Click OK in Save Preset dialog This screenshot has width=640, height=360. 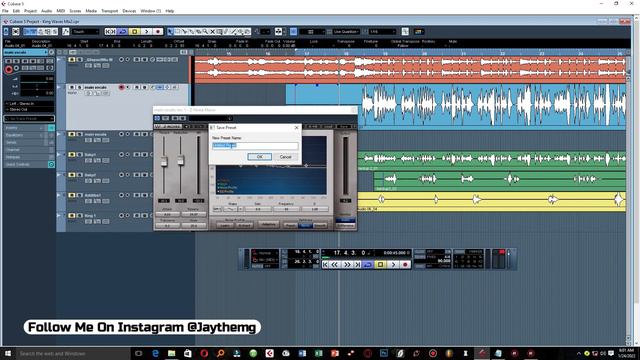[259, 157]
